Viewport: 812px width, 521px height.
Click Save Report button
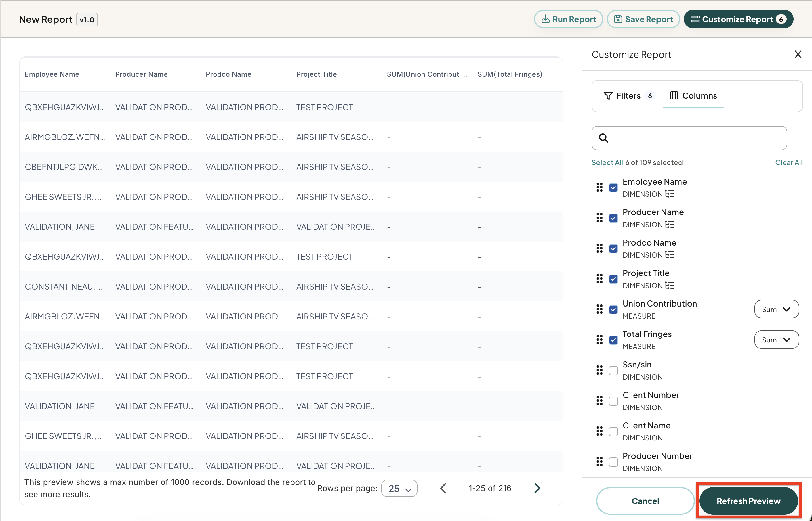coord(643,19)
